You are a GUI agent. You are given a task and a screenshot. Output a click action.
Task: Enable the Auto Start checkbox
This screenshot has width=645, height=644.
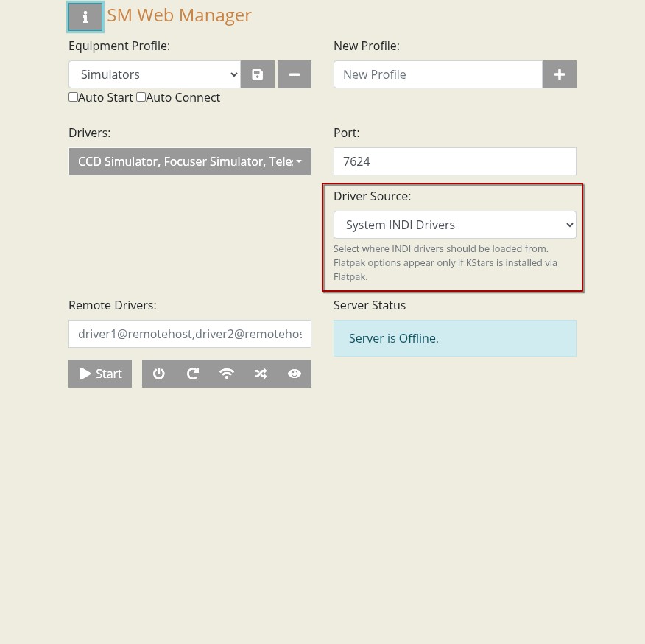click(73, 97)
